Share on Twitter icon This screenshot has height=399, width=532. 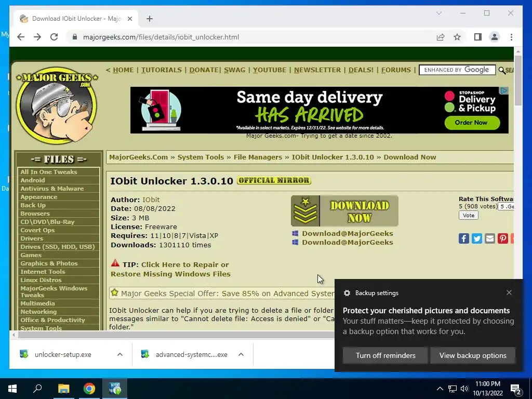[477, 238]
